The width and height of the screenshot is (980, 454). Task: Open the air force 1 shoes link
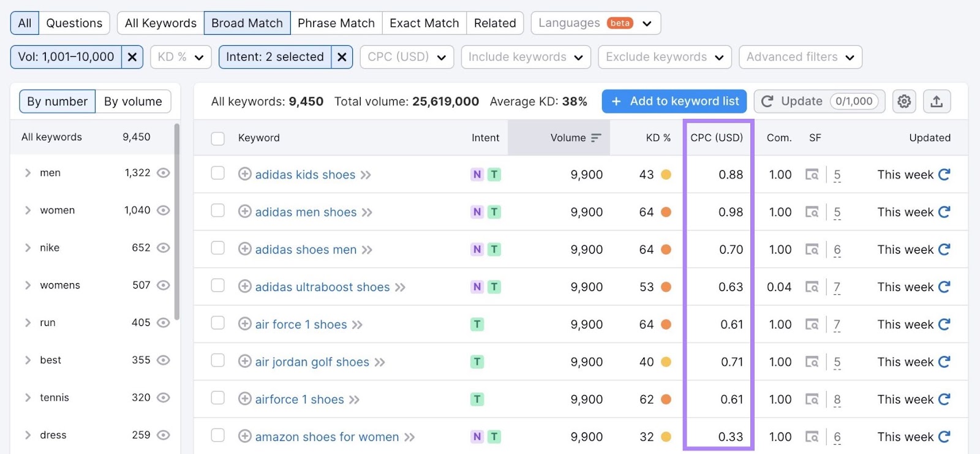tap(301, 324)
